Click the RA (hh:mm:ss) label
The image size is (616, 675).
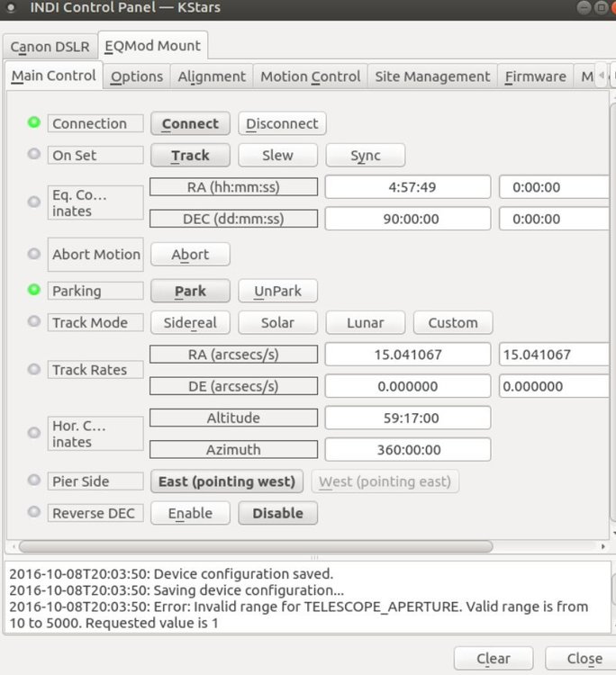click(233, 187)
